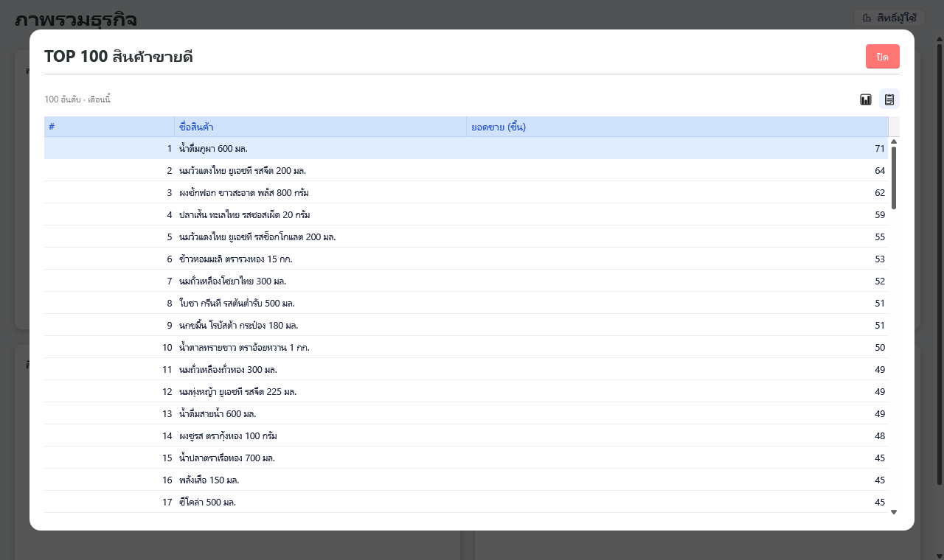Image resolution: width=944 pixels, height=560 pixels.
Task: Select ผงชูรส ตรากุ้งทอง 100 กรัม
Action: (x=228, y=436)
